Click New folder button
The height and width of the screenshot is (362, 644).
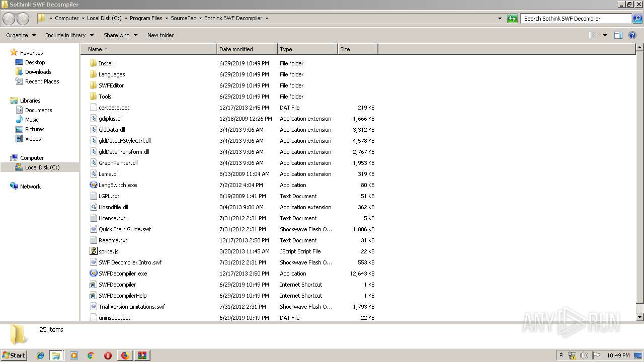(160, 35)
